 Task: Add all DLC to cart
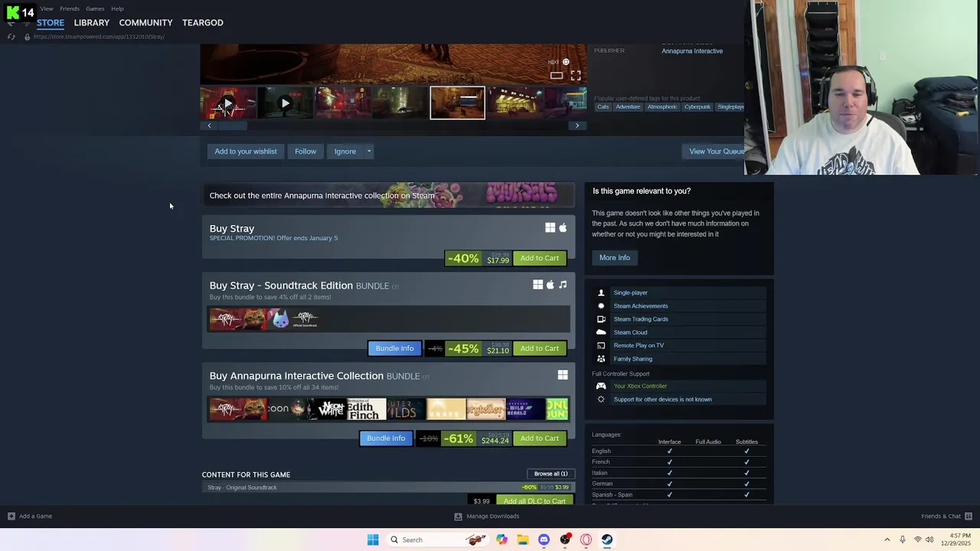(x=534, y=500)
